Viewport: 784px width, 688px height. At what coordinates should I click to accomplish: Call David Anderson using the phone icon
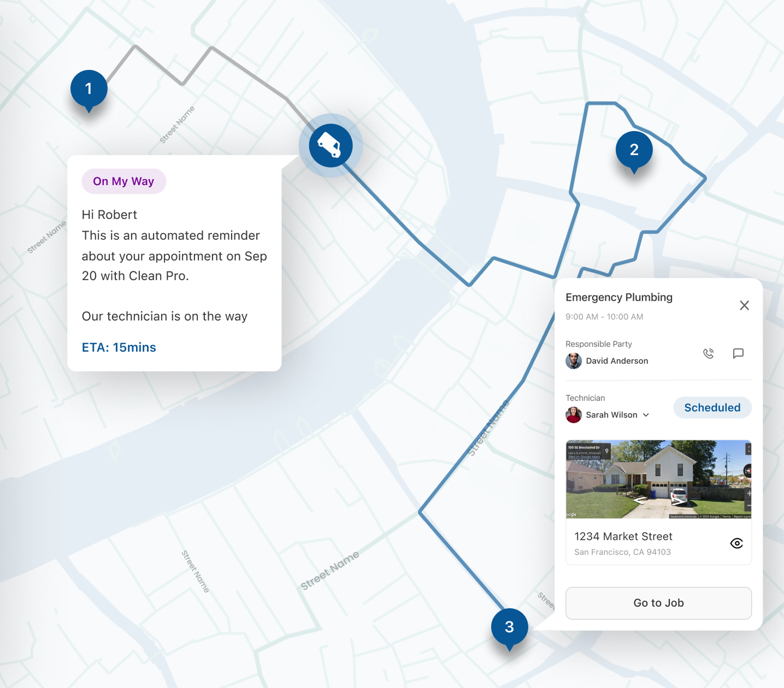pyautogui.click(x=709, y=354)
